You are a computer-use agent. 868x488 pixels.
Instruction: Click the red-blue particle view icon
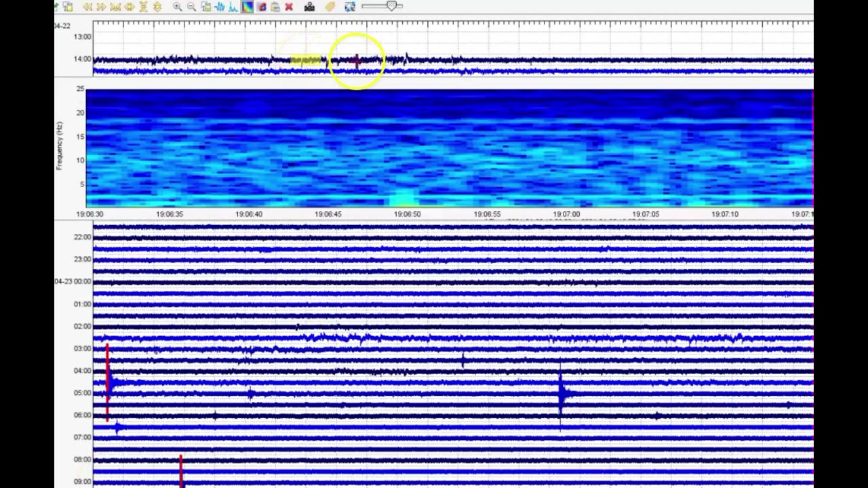[262, 7]
